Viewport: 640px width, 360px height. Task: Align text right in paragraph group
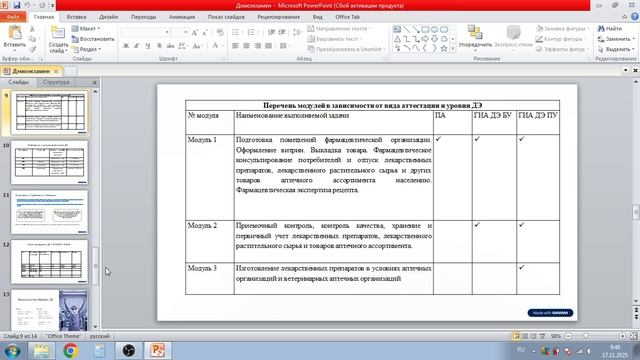[258, 46]
